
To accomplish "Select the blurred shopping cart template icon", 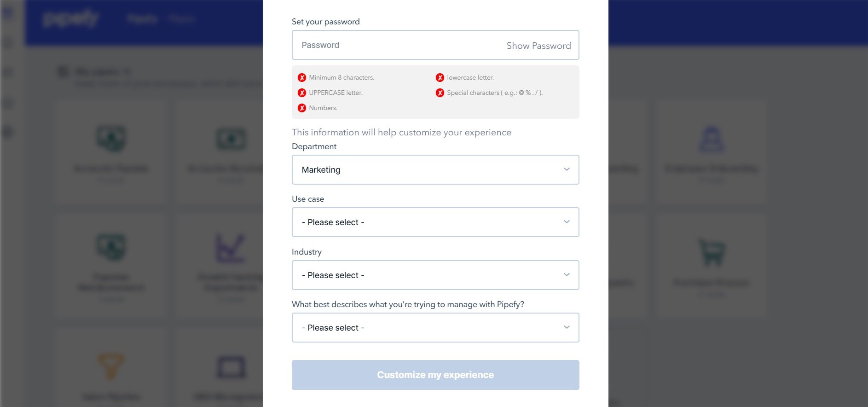I will point(712,252).
